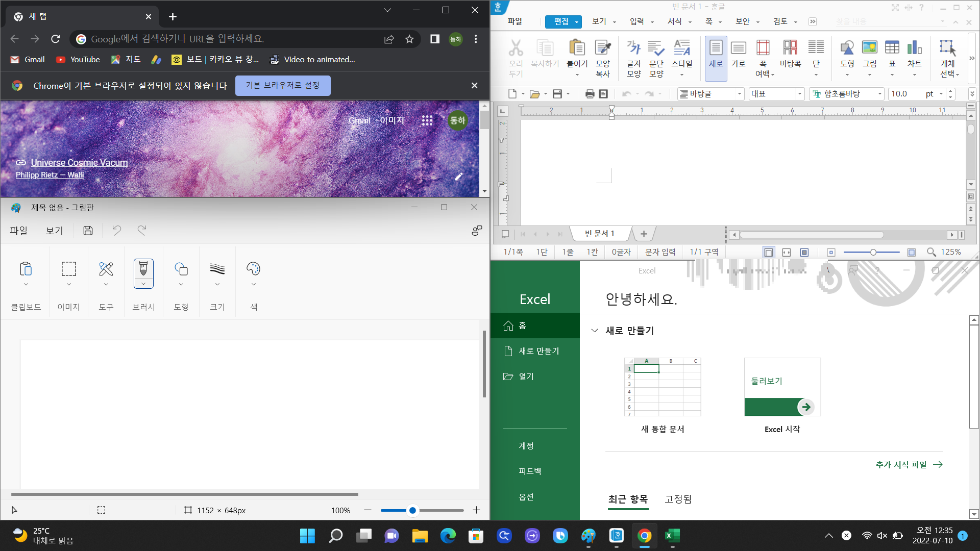
Task: Bookmark page with Chrome star icon
Action: (x=409, y=39)
